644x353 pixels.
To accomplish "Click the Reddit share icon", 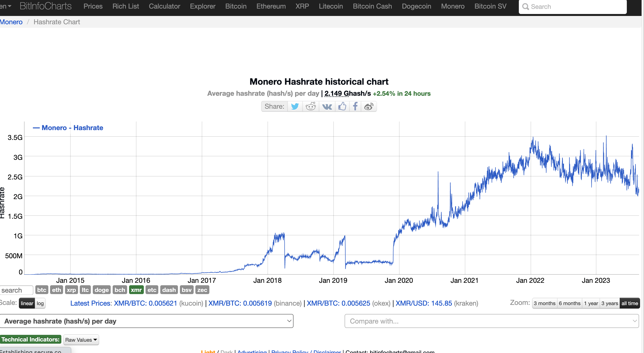I will pyautogui.click(x=311, y=106).
